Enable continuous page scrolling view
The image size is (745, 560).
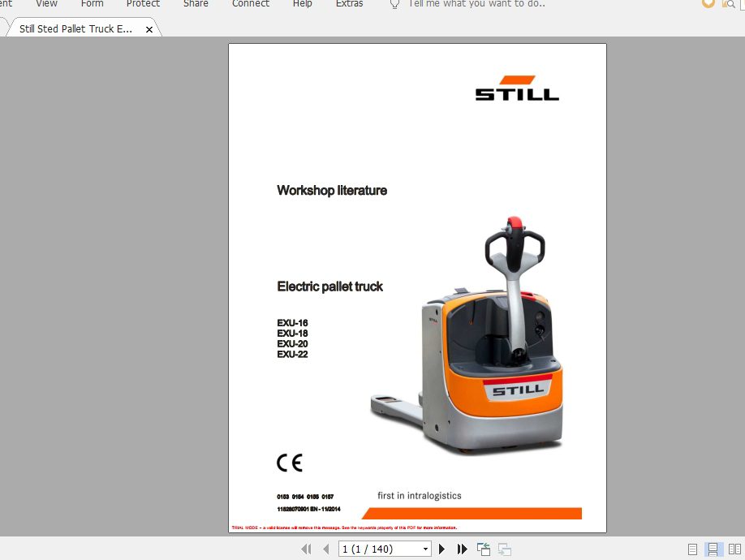713,549
